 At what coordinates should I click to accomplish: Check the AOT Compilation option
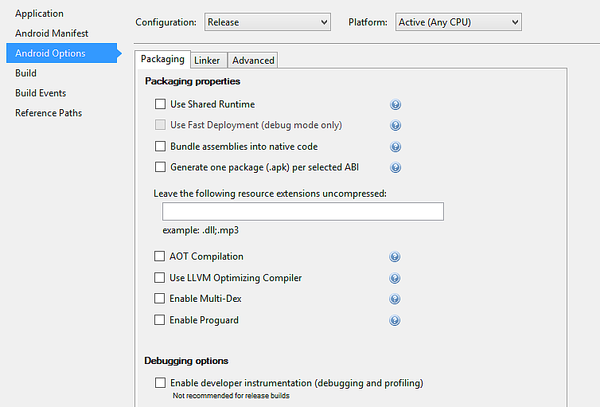click(160, 257)
